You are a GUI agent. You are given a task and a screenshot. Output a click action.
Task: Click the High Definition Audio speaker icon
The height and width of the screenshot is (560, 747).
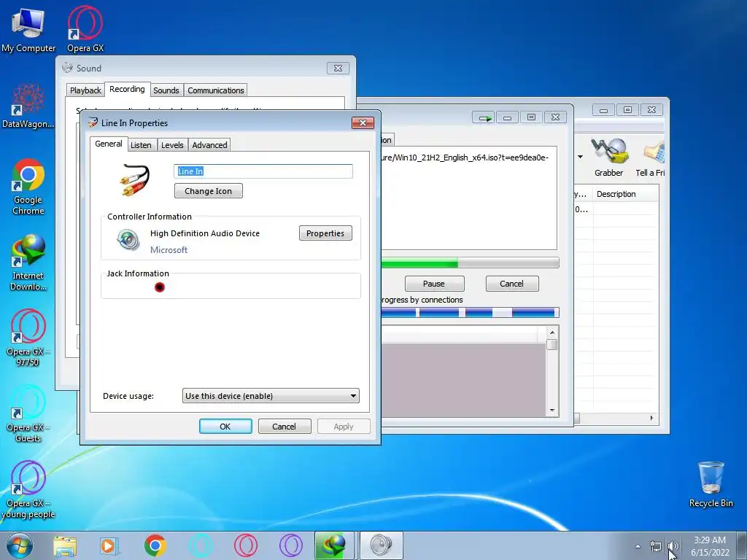tap(128, 239)
